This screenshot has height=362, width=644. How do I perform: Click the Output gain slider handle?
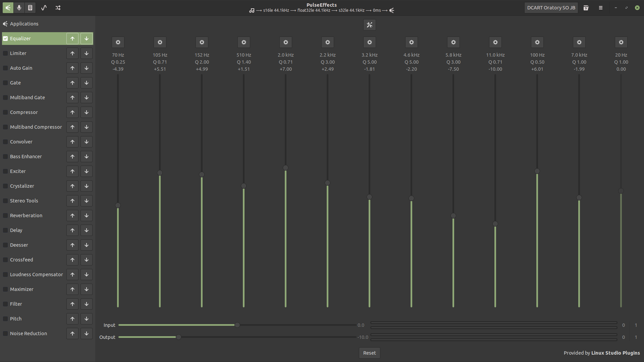pyautogui.click(x=178, y=337)
